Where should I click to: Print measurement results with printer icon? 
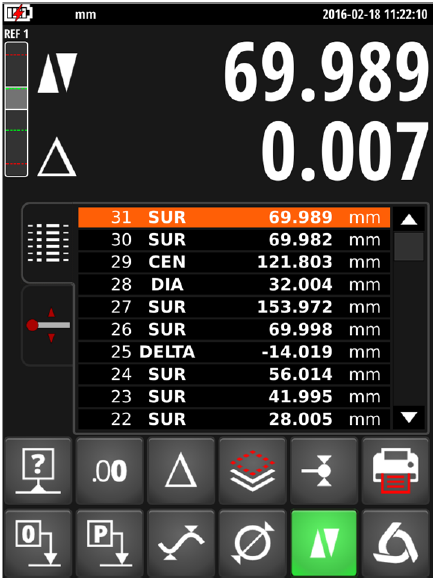pyautogui.click(x=395, y=471)
